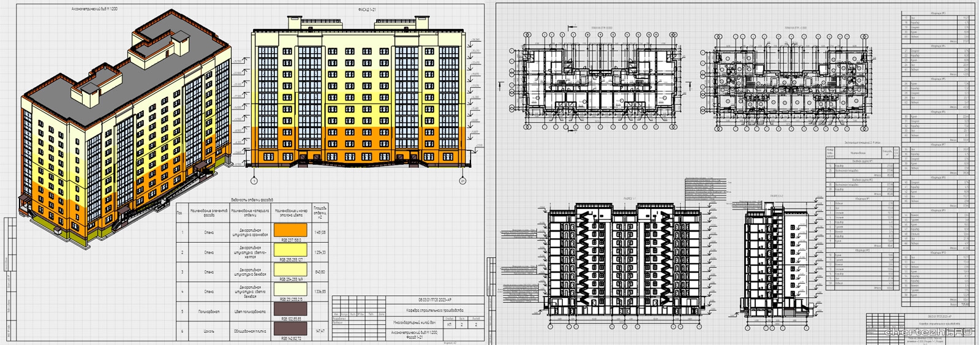Click the finishes table header title
Viewport: 980px width, 345px height.
coord(252,200)
